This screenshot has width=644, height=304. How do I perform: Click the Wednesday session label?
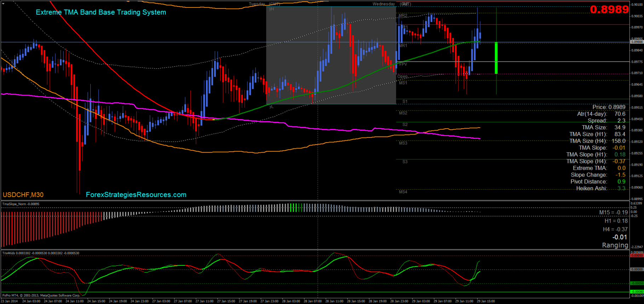(384, 4)
